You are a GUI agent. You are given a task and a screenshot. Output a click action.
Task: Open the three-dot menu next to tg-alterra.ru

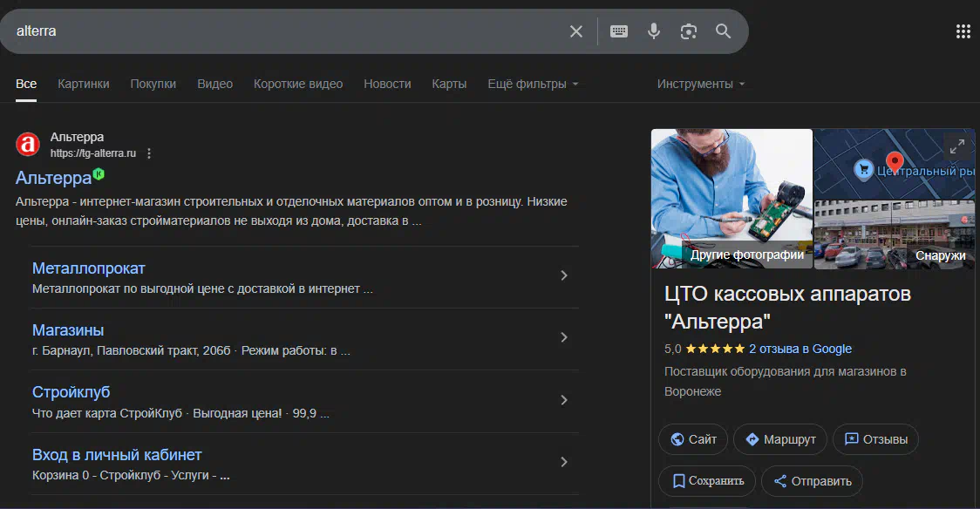click(149, 153)
